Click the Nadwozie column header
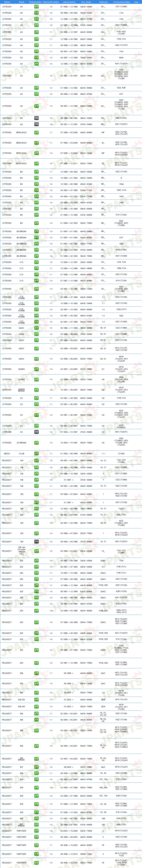The height and width of the screenshot is (868, 142). tap(104, 2)
